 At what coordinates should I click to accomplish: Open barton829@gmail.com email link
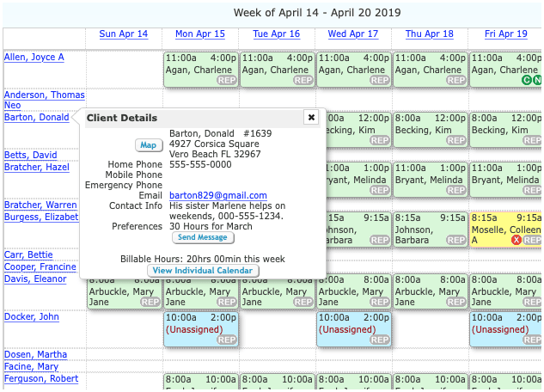[218, 195]
